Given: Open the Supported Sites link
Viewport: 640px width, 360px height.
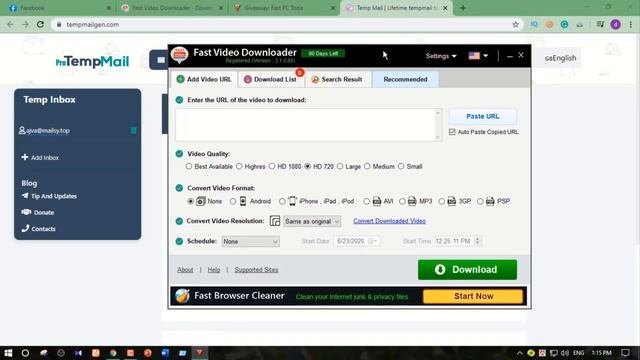Looking at the screenshot, I should tap(256, 270).
